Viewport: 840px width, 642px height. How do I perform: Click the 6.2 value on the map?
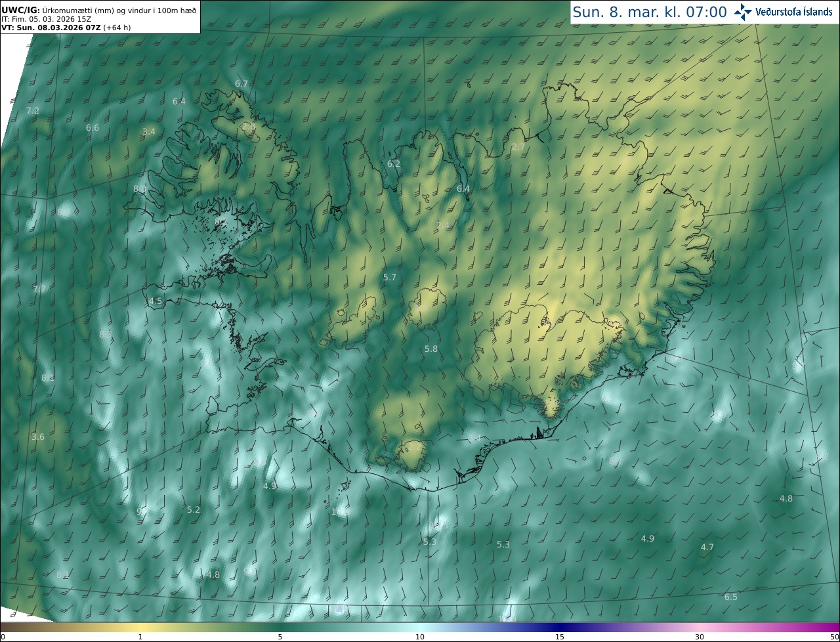tap(394, 163)
